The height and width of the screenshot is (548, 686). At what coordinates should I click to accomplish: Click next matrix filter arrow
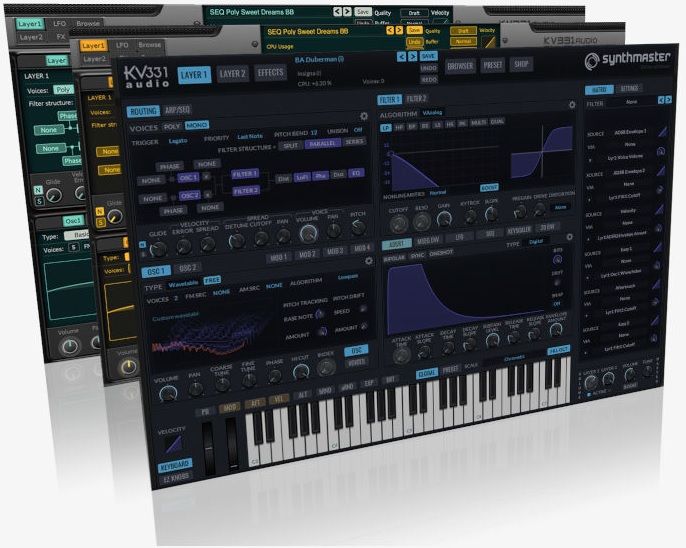click(x=668, y=100)
